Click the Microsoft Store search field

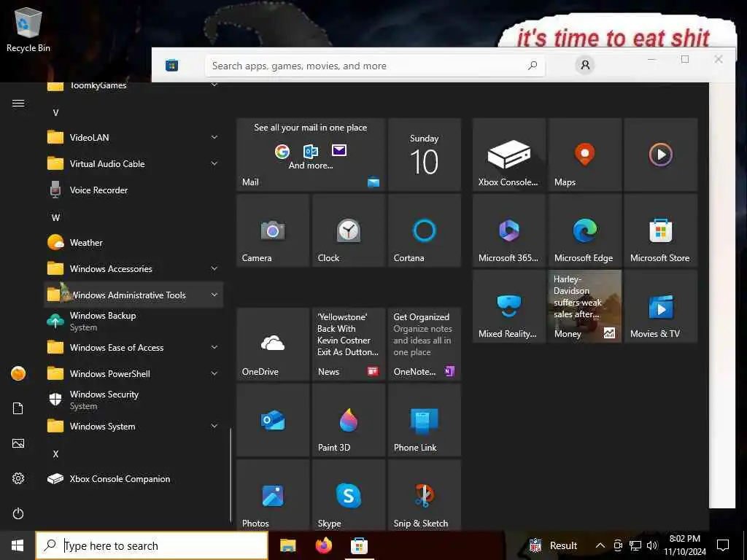point(375,66)
